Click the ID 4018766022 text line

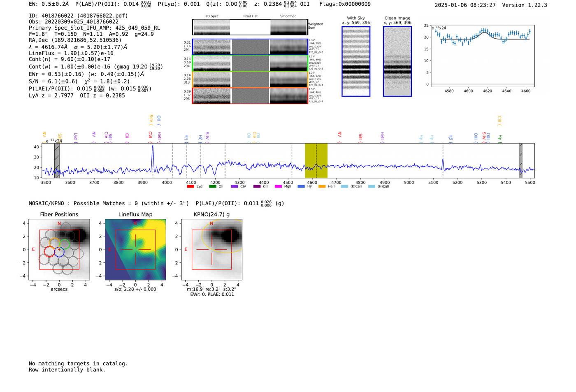[x=78, y=16]
